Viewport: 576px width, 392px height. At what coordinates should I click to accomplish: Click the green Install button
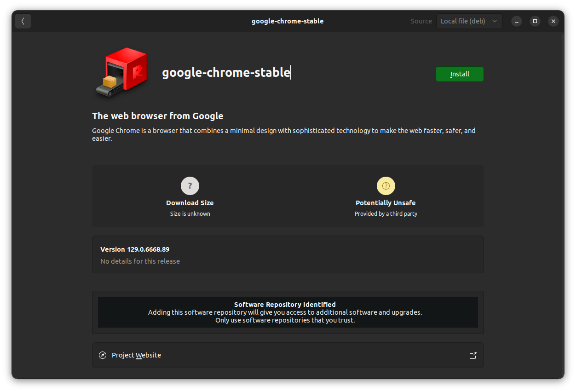[460, 74]
